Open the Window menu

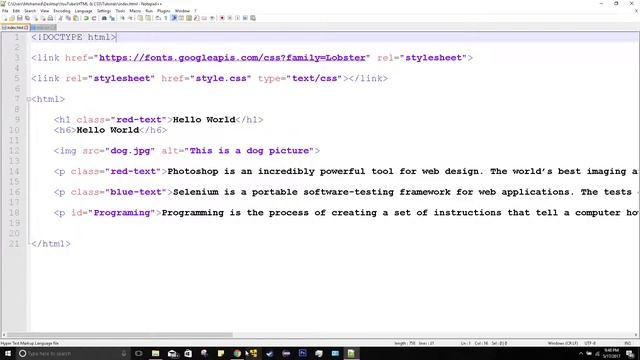click(182, 11)
